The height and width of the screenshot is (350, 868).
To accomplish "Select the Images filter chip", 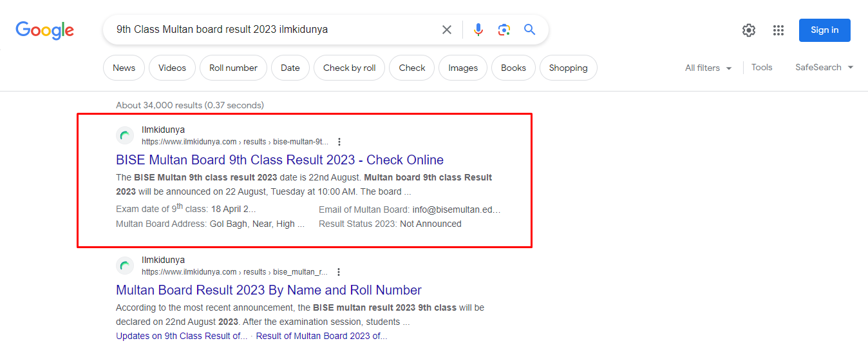I will click(463, 68).
